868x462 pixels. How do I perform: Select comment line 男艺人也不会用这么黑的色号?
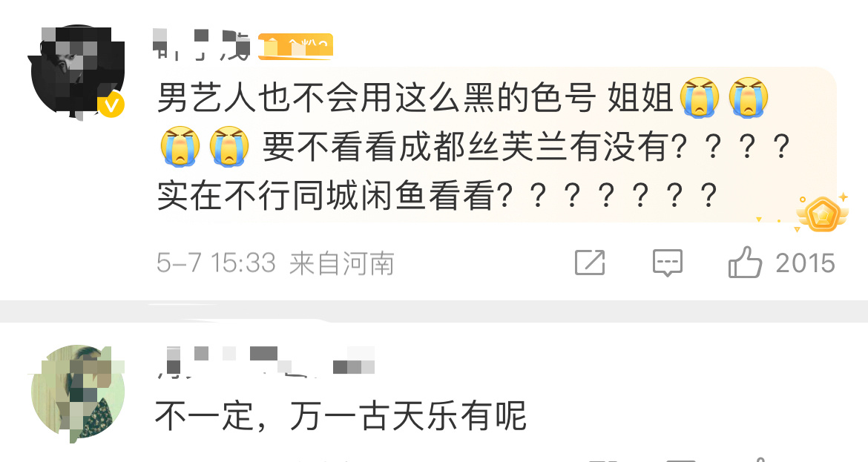[376, 98]
